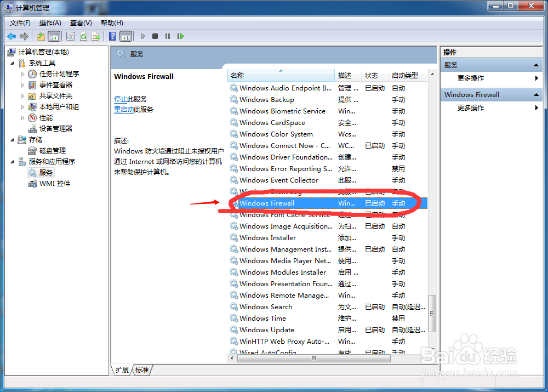
Task: Select the Windows Update service
Action: click(328, 330)
